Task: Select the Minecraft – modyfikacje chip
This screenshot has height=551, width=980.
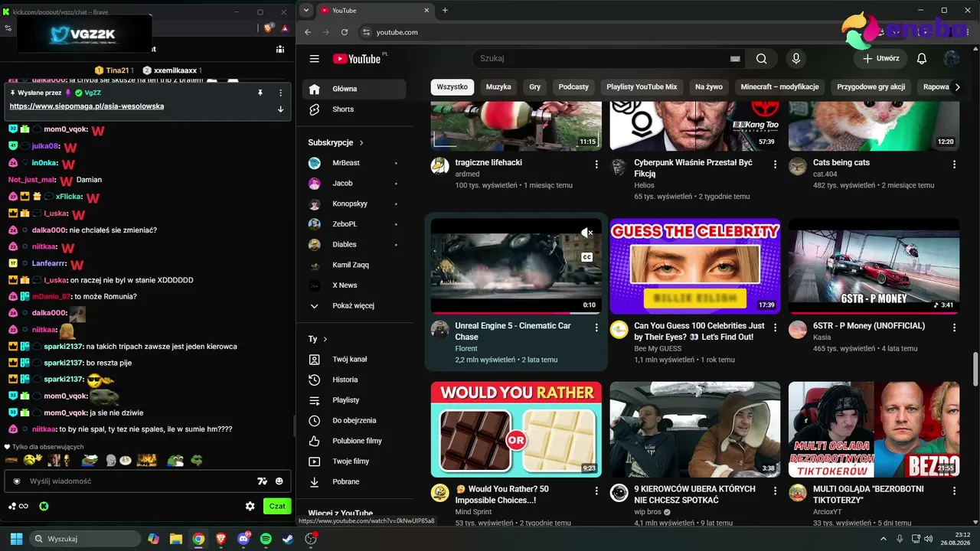Action: [780, 87]
